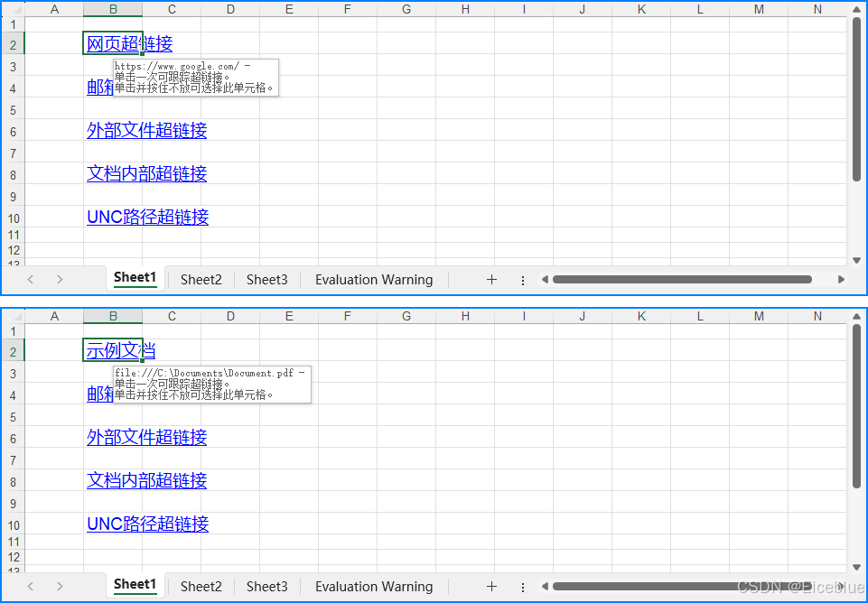
Task: Go to next sheet tab in lower workbook
Action: 60,587
